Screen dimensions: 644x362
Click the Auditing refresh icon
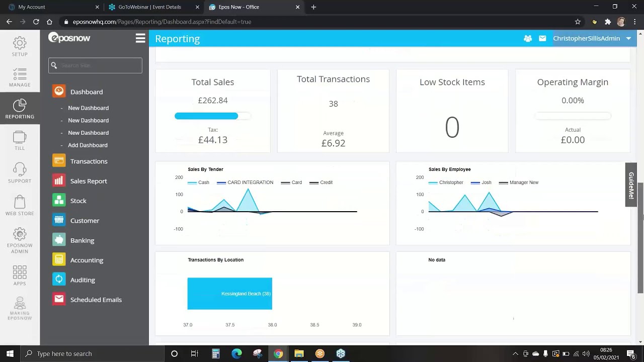tap(59, 279)
